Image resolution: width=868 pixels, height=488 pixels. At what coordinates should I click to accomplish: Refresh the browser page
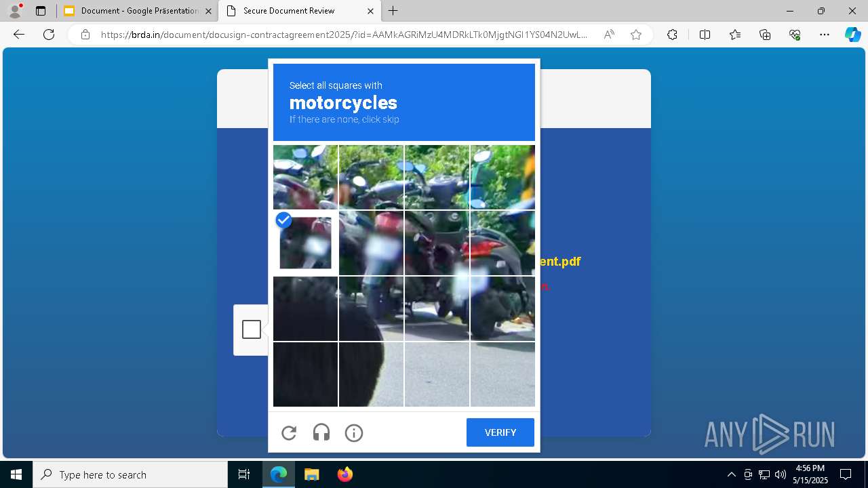point(49,35)
